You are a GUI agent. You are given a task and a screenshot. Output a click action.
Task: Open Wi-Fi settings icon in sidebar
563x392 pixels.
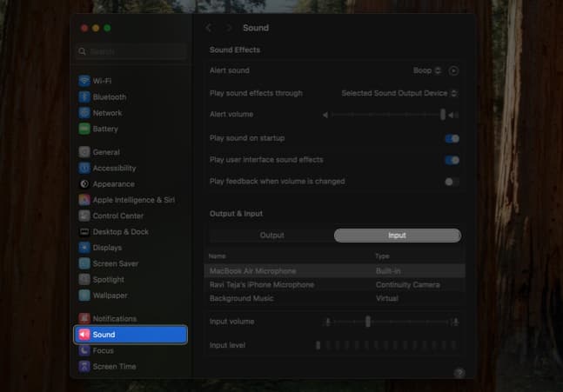(x=84, y=81)
